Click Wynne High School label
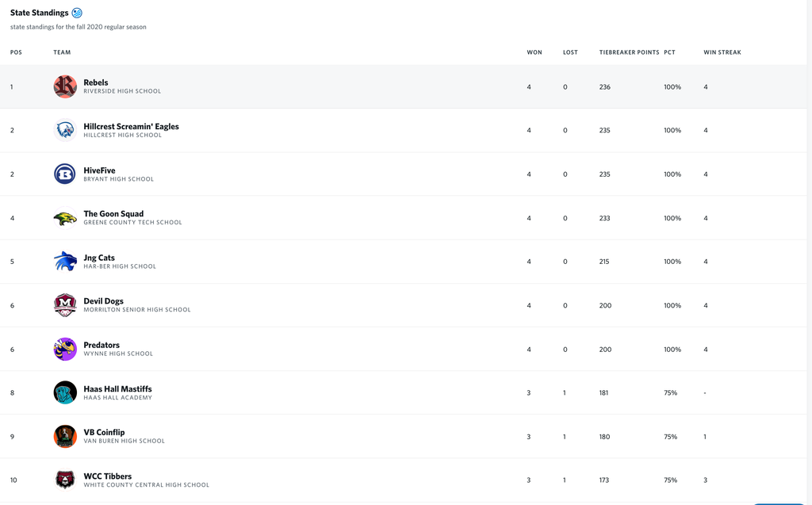This screenshot has width=812, height=505. coord(118,354)
